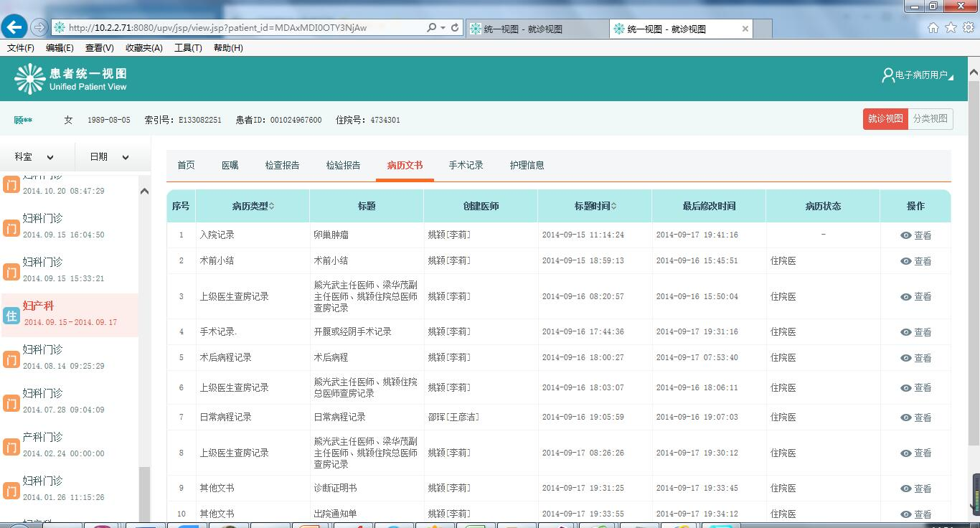The height and width of the screenshot is (528, 980).
Task: Open the 检查报告 tab
Action: [282, 166]
